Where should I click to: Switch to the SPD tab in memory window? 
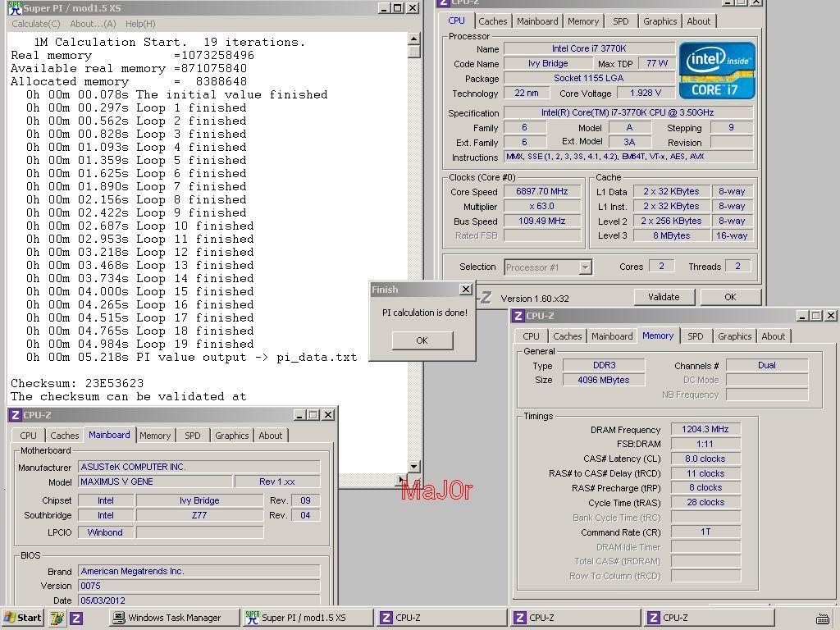(695, 336)
